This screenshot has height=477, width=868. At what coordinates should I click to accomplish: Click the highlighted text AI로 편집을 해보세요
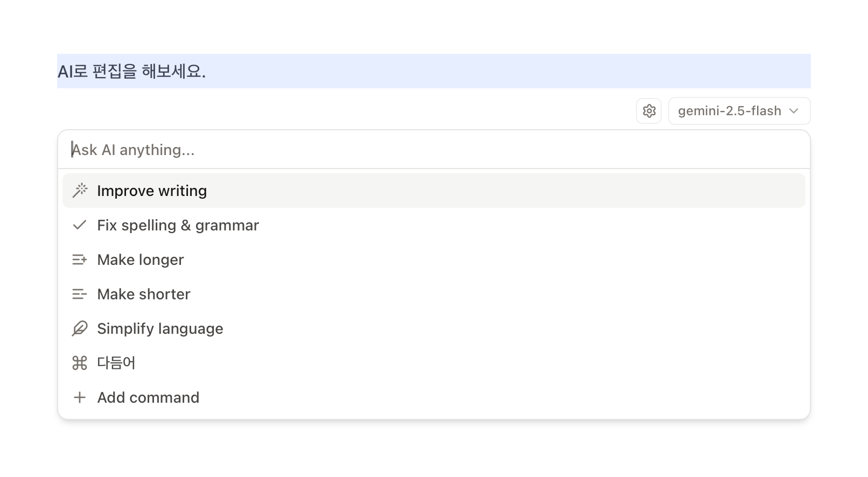tap(132, 71)
